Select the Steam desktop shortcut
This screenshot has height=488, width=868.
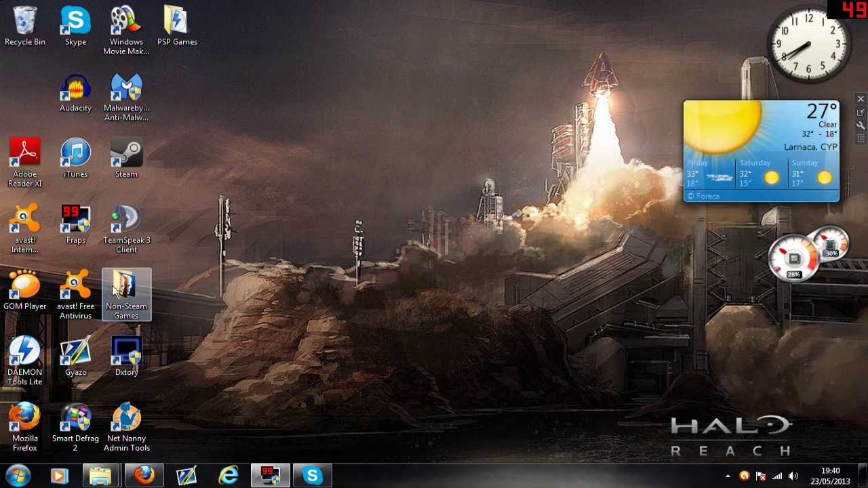click(126, 159)
